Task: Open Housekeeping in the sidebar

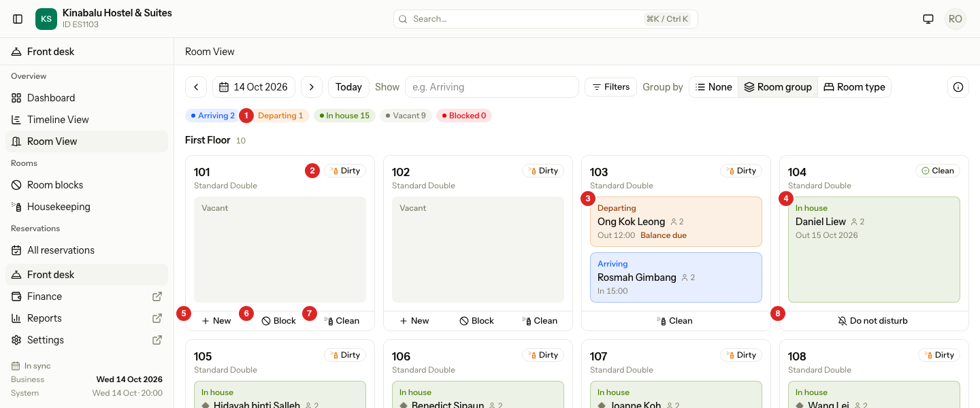Action: pyautogui.click(x=86, y=207)
